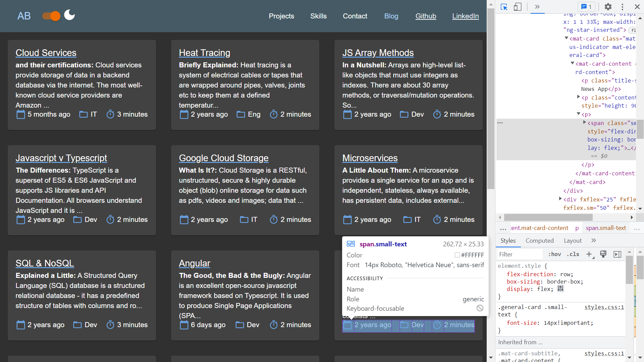The width and height of the screenshot is (644, 362).
Task: Open the DevTools issues counter badge
Action: pyautogui.click(x=586, y=7)
